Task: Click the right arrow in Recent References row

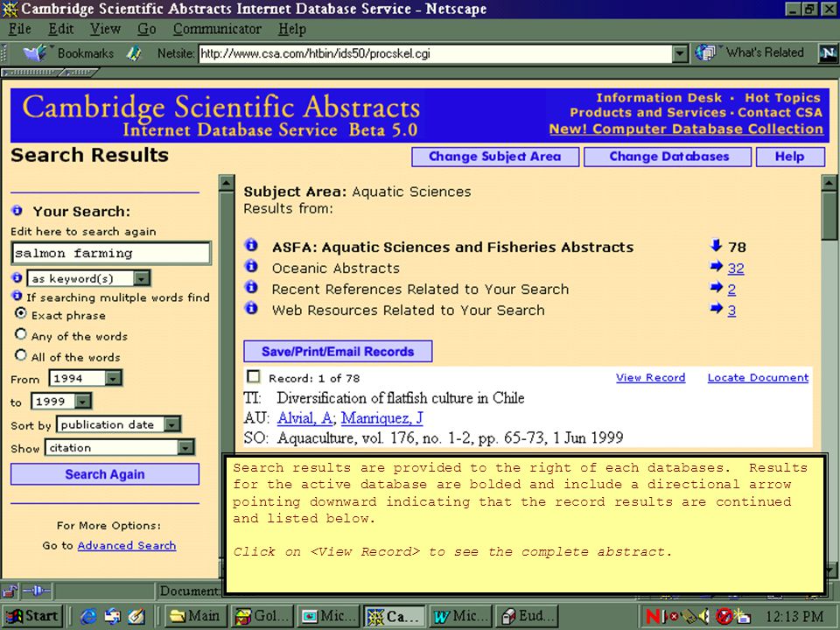Action: 717,287
